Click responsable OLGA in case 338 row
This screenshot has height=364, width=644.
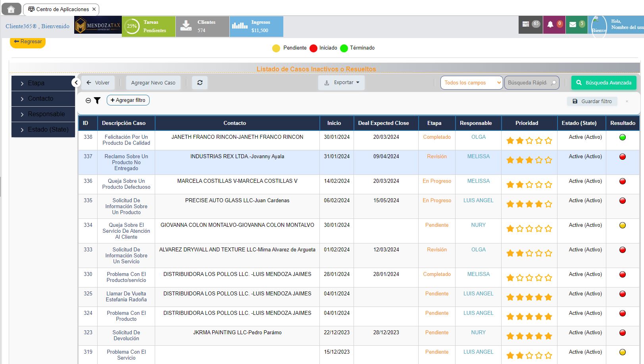[478, 137]
